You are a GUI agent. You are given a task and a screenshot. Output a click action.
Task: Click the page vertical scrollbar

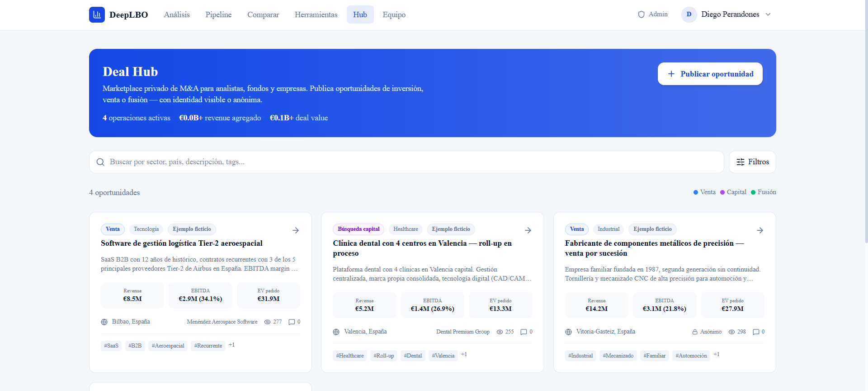click(x=866, y=122)
